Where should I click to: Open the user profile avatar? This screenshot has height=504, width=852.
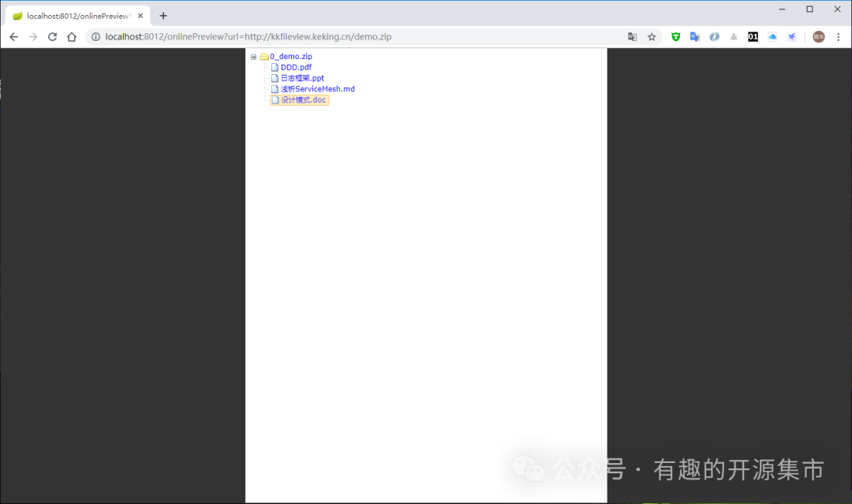click(x=818, y=37)
